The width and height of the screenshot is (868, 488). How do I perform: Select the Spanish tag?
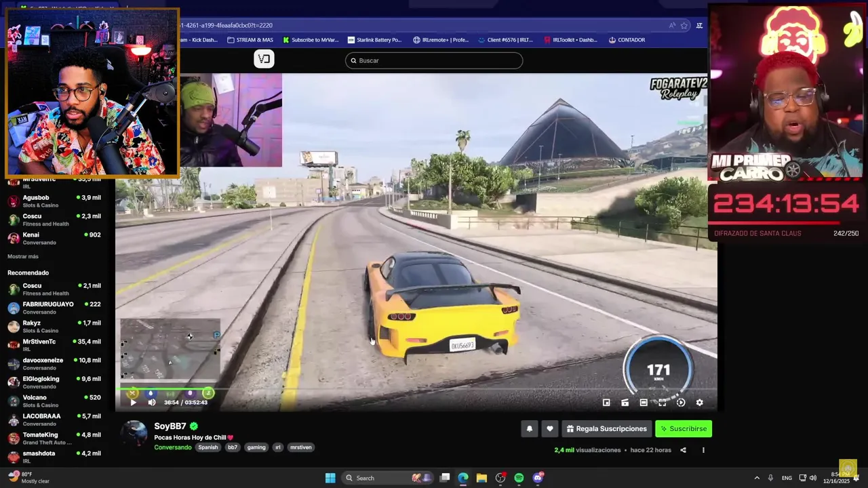tap(208, 447)
